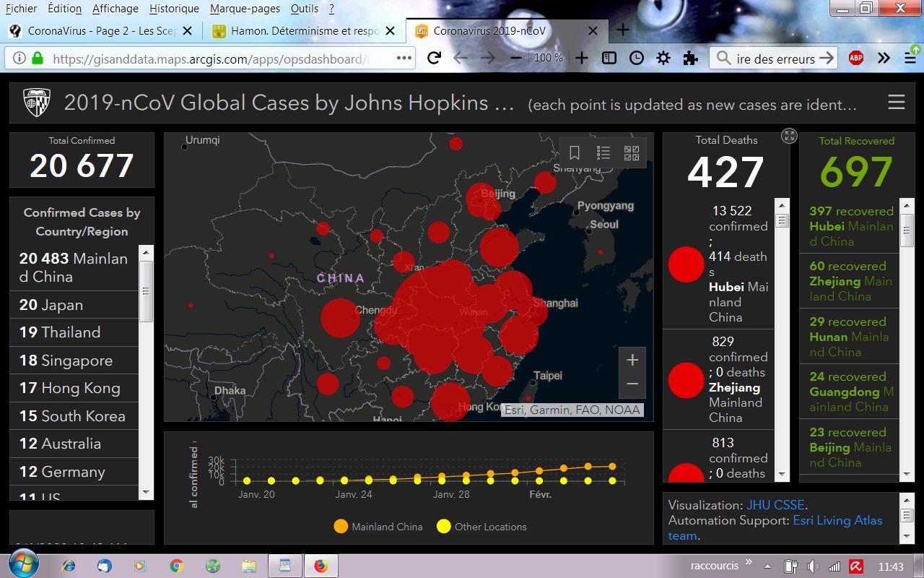Show more toolbar items chevron
This screenshot has width=924, height=578.
(884, 59)
